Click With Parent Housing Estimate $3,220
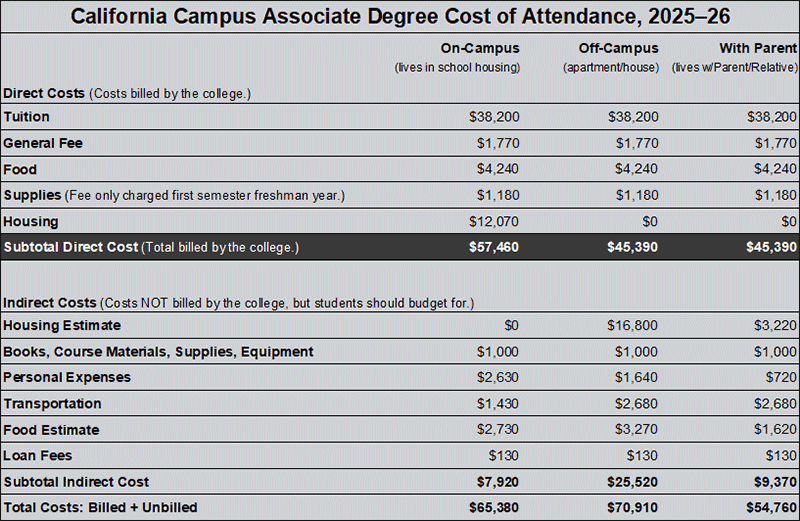The width and height of the screenshot is (800, 521). click(x=776, y=326)
